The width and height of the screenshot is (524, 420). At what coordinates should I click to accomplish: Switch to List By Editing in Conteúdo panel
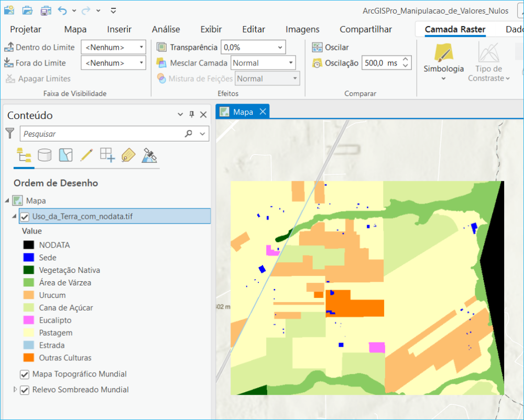tap(86, 155)
